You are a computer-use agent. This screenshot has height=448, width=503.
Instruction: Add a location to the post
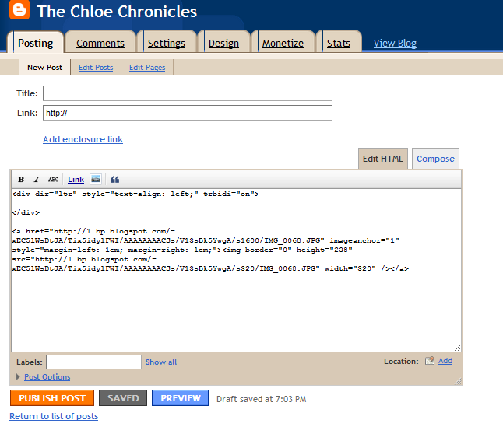point(445,361)
